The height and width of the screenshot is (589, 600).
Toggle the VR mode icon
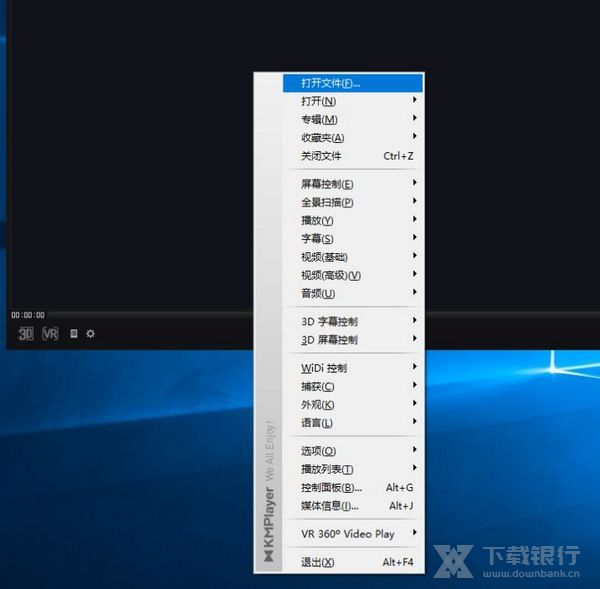pos(50,334)
